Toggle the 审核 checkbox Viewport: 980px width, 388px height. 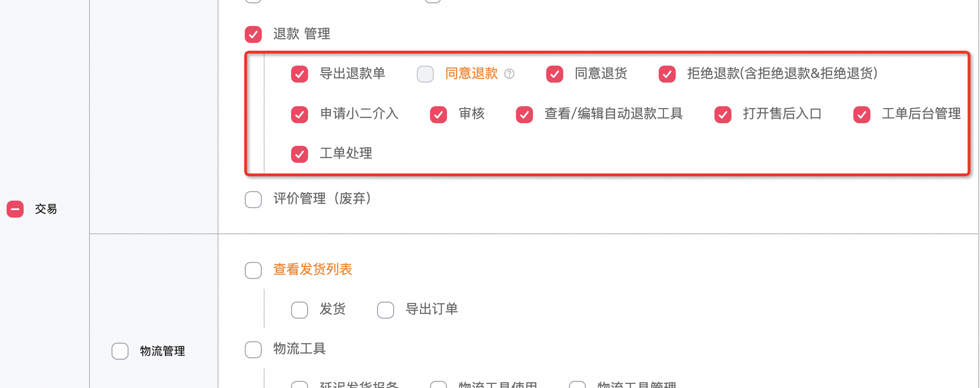pyautogui.click(x=438, y=114)
